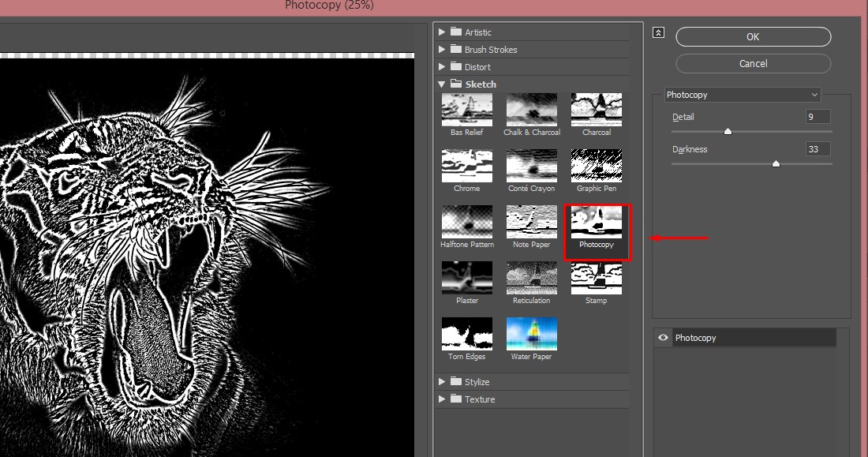Click OK to apply the filter

coord(754,36)
